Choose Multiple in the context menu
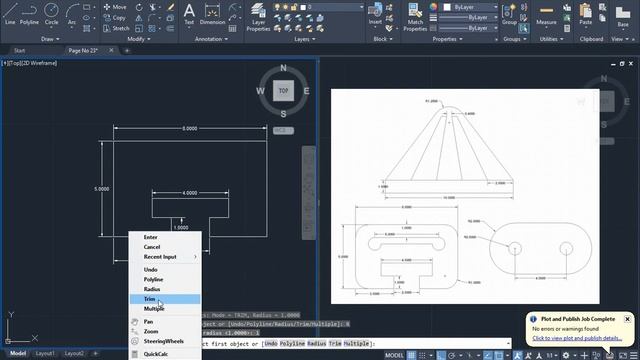 (x=165, y=309)
